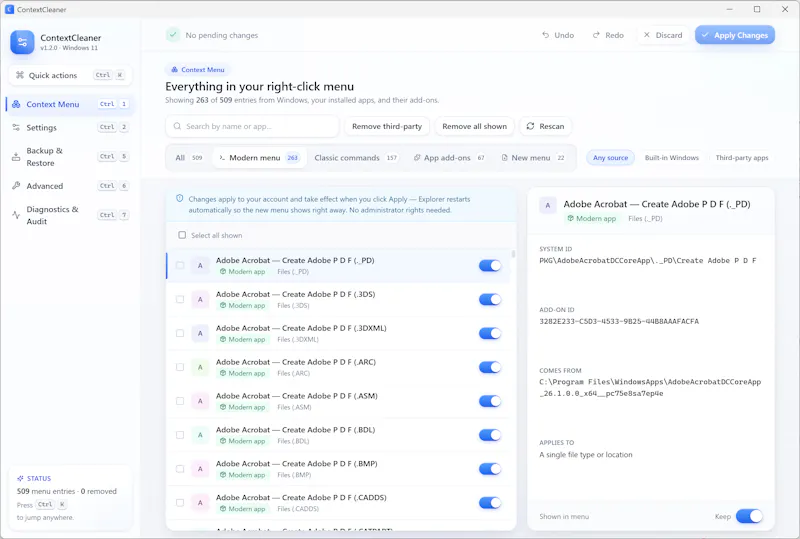Click the Undo button
Screen dimensions: 800x539
point(558,35)
